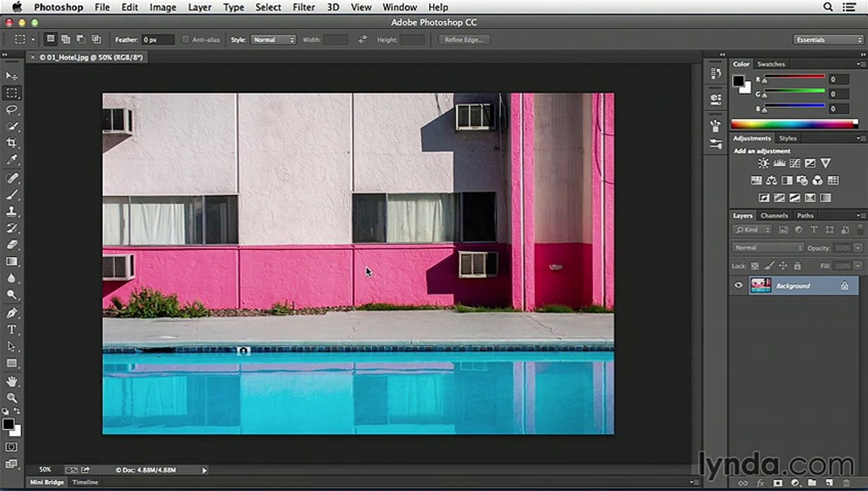Image resolution: width=868 pixels, height=491 pixels.
Task: Select the Clone Stamp tool
Action: pos(12,211)
